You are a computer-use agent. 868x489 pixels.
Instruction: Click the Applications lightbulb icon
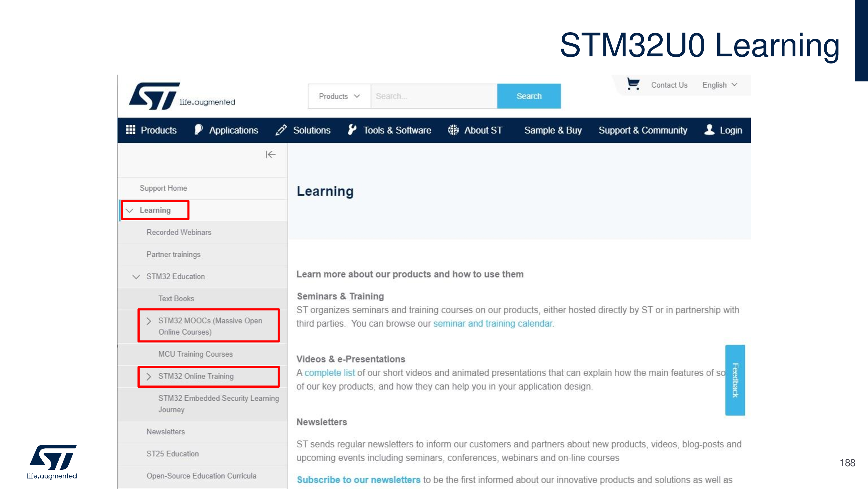pyautogui.click(x=199, y=130)
